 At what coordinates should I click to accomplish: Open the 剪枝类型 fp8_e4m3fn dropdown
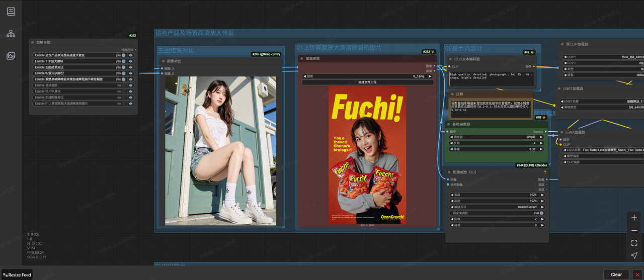[x=602, y=107]
